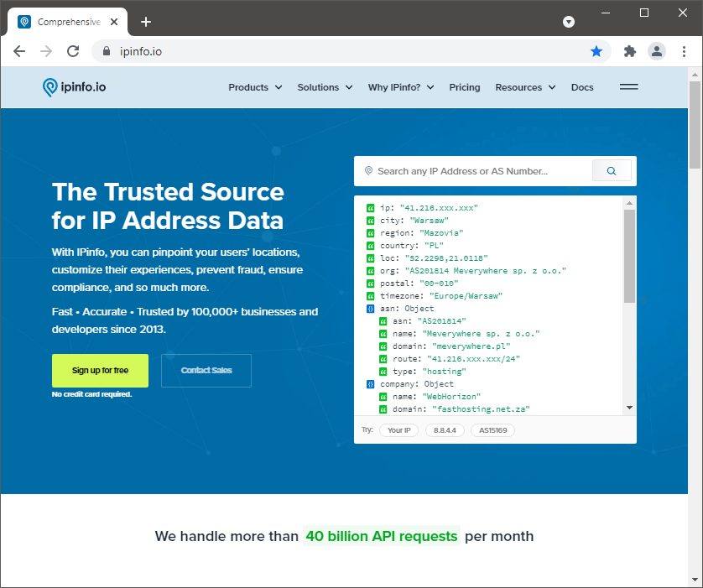Screen dimensions: 703x588
Task: Expand the Products dropdown
Action: (x=255, y=87)
